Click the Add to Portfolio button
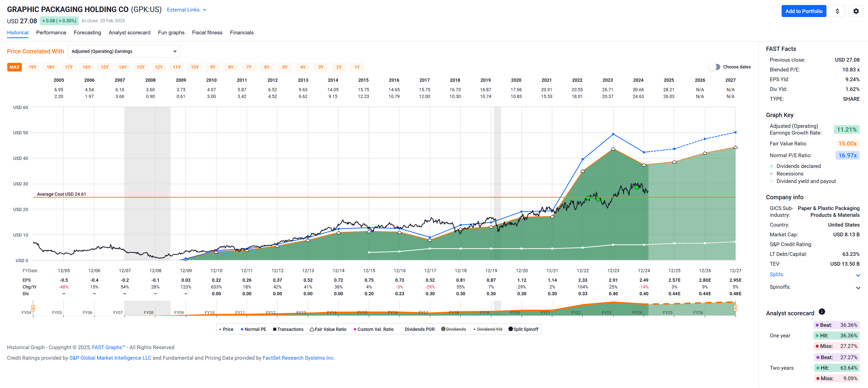This screenshot has height=388, width=868. 804,11
